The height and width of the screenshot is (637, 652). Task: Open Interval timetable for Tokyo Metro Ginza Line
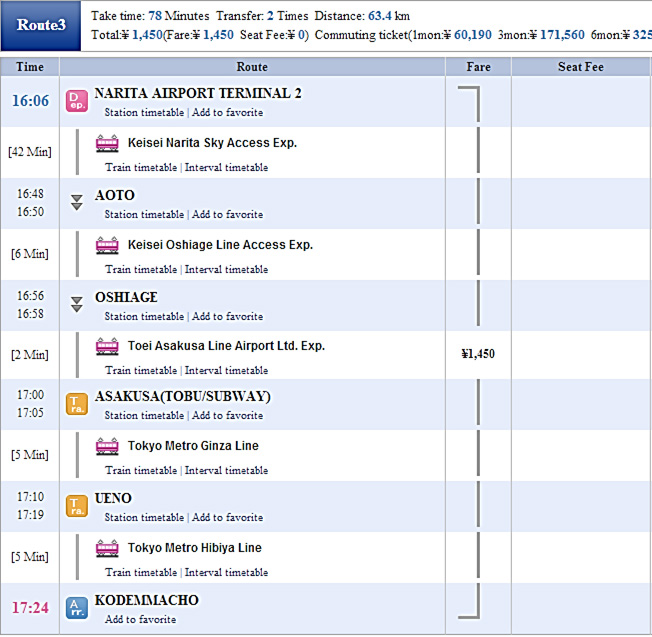(x=226, y=471)
